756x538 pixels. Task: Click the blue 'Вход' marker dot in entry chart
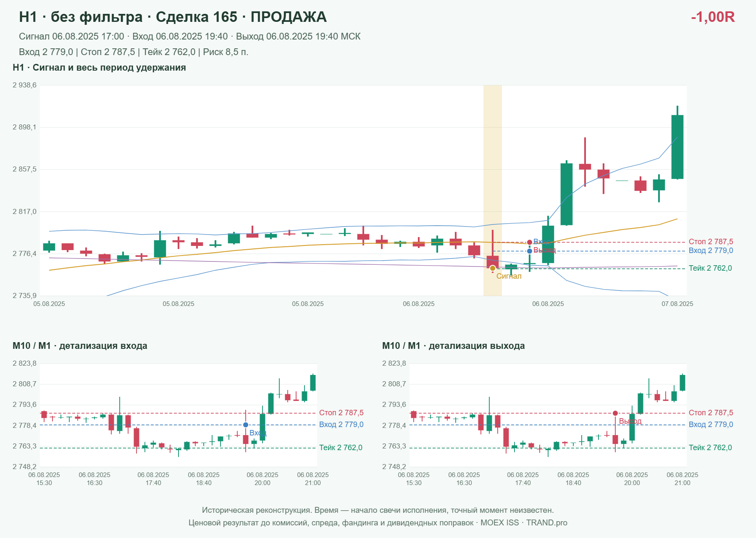coord(246,425)
